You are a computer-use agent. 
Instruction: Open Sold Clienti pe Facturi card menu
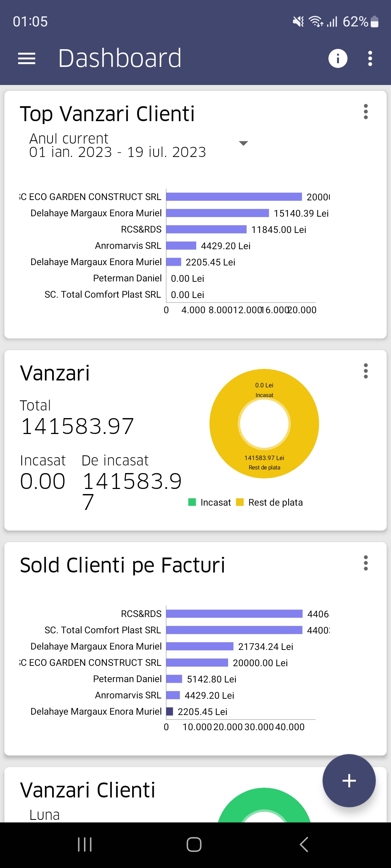pos(366,563)
